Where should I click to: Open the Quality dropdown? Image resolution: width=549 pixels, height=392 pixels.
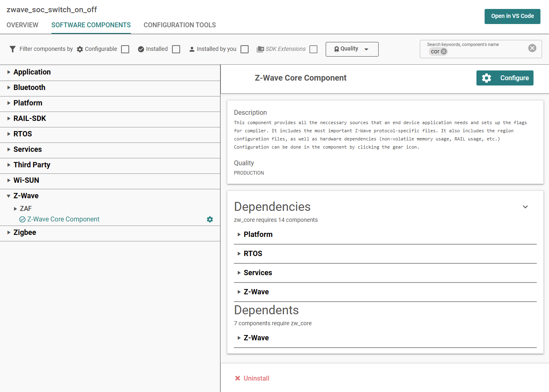[x=352, y=49]
